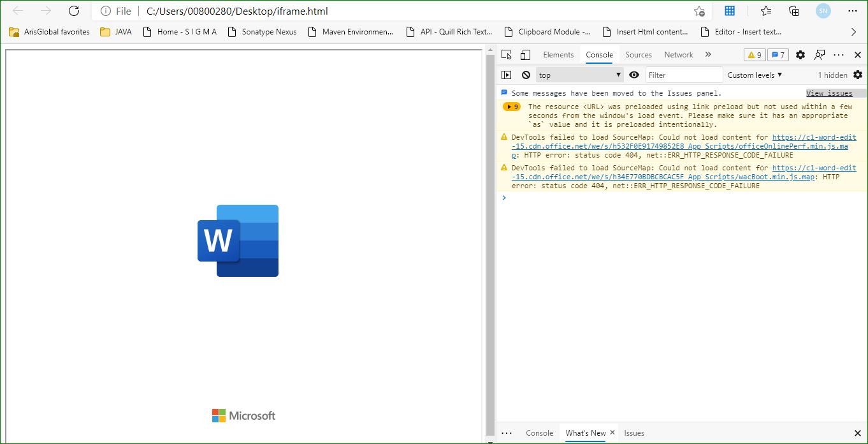Viewport: 868px width, 444px height.
Task: Expand the grouped 9 preload warnings
Action: click(512, 107)
